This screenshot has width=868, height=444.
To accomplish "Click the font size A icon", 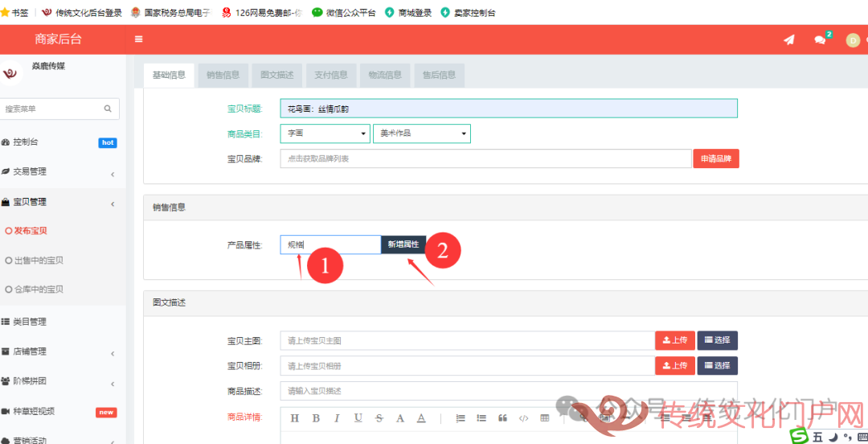I will 400,418.
